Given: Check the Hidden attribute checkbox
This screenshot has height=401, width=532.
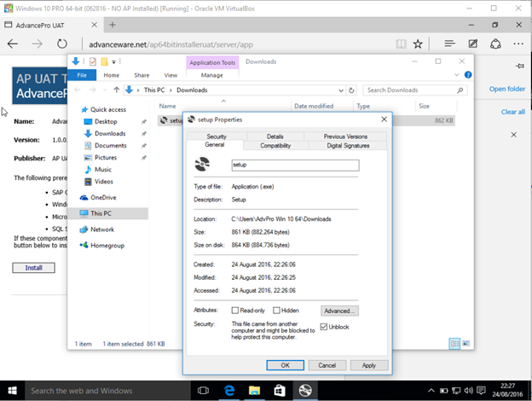Looking at the screenshot, I should coord(276,311).
